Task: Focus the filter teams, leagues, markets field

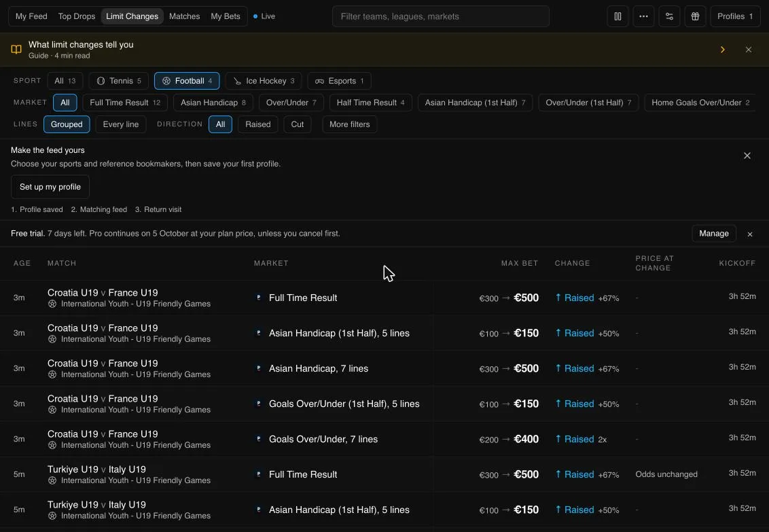Action: pos(440,16)
